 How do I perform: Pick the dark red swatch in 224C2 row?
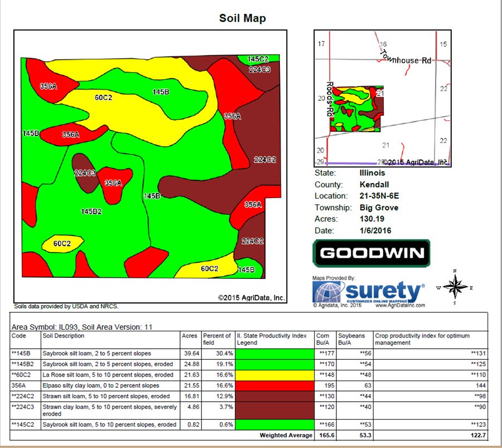274,396
